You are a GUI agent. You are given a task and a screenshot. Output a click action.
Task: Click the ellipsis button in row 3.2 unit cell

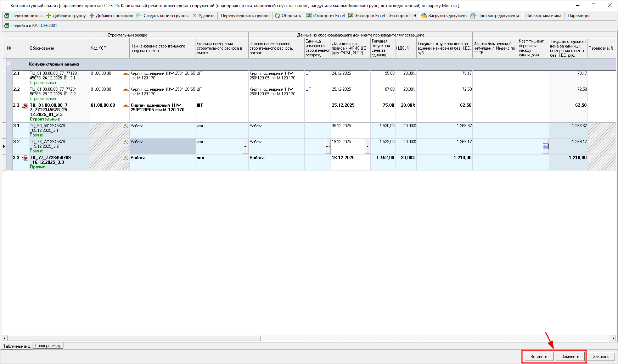[246, 146]
